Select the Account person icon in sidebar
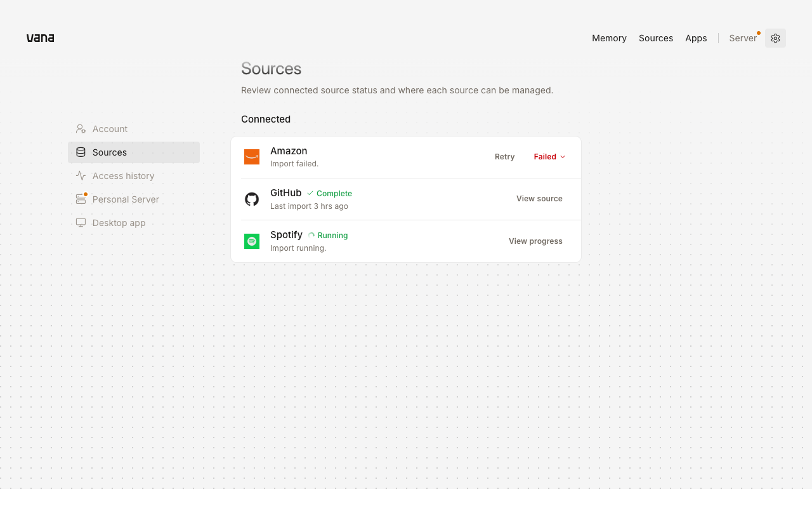 81,129
